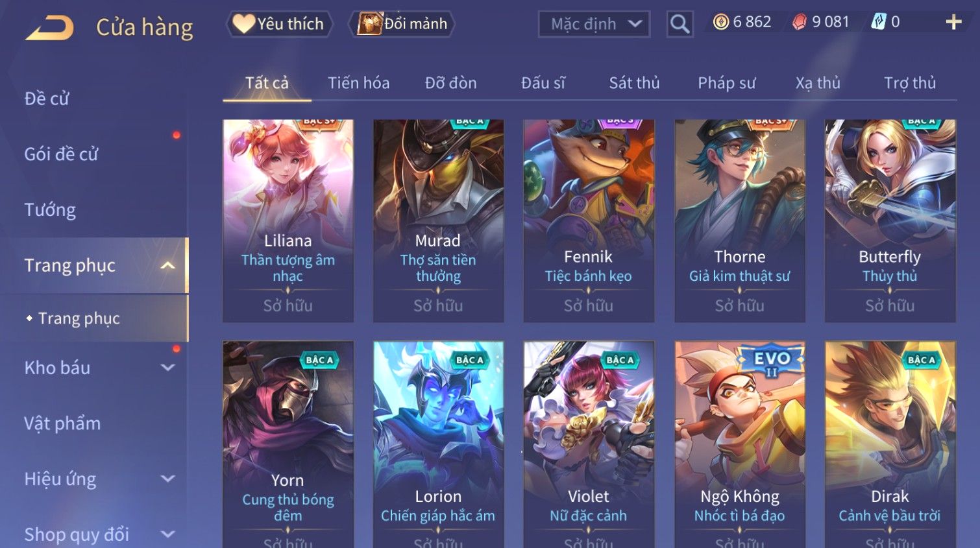Open Đổi mảnh fragment exchange
The width and height of the screenshot is (980, 548).
pos(402,24)
